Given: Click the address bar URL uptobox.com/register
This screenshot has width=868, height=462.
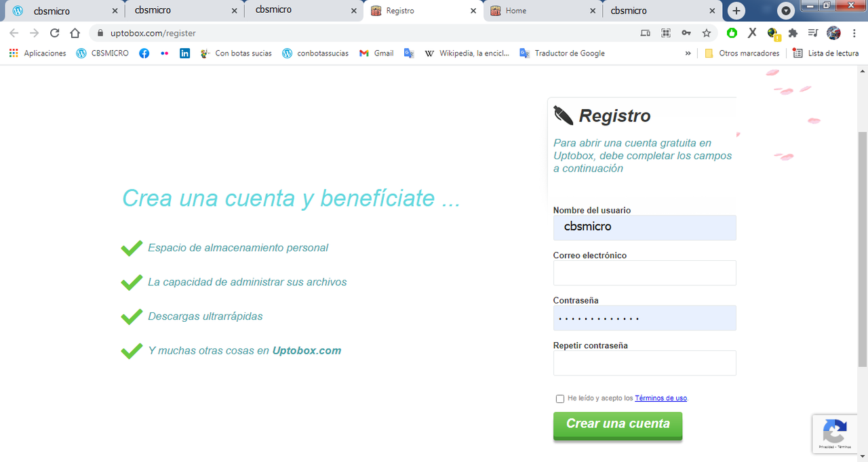Looking at the screenshot, I should tap(153, 33).
